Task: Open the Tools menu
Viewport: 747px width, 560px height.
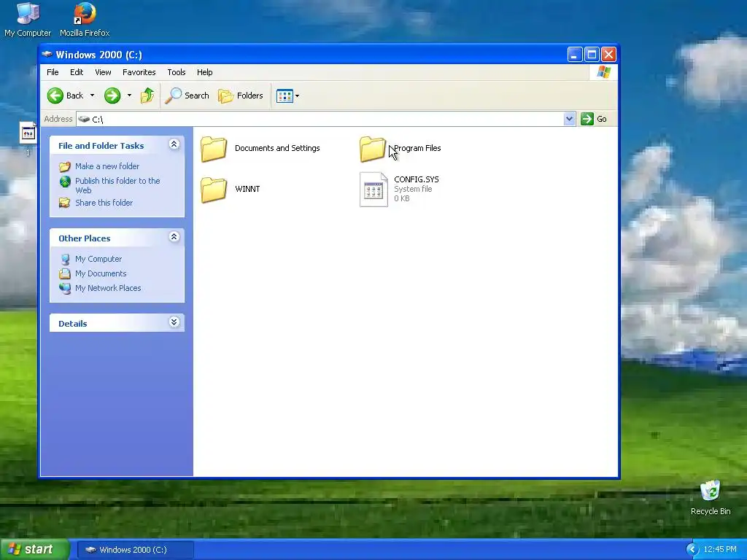Action: pos(177,72)
